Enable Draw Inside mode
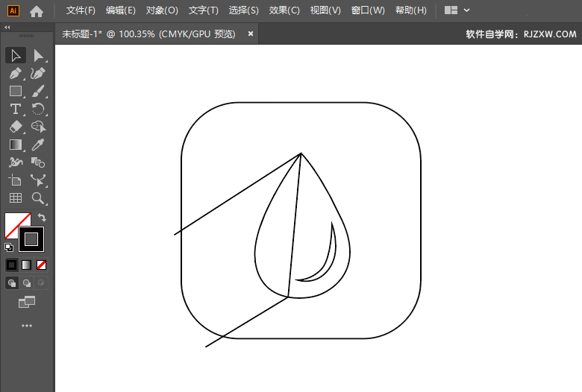Screen dimensions: 582x392 [41, 283]
